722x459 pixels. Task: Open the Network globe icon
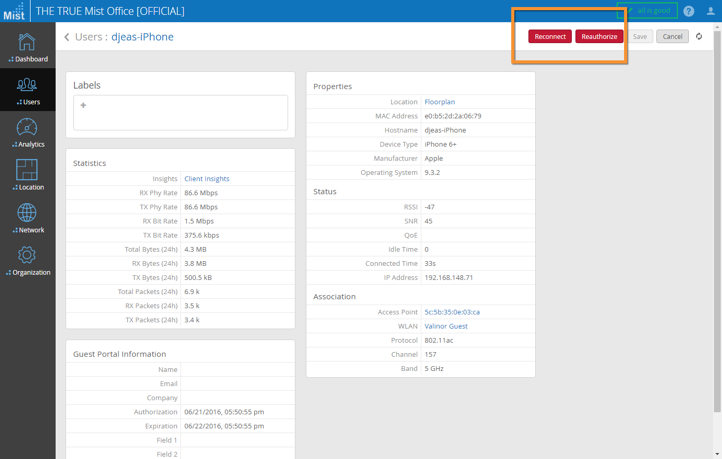pos(27,217)
